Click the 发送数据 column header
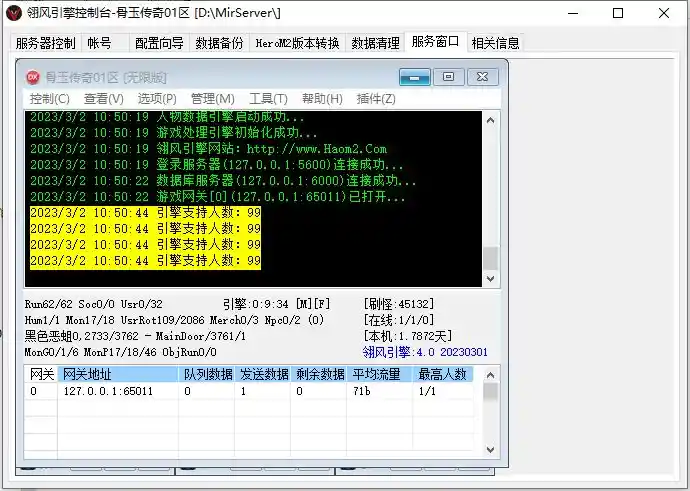The image size is (690, 491). pyautogui.click(x=263, y=374)
